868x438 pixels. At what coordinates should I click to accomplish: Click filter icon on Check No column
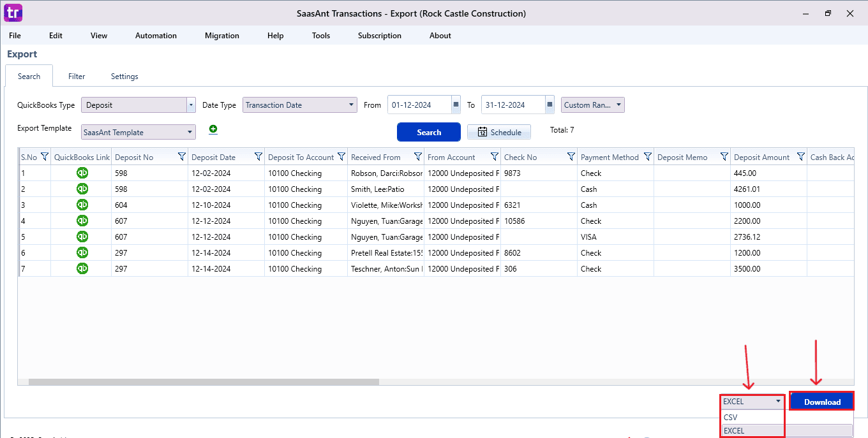571,157
